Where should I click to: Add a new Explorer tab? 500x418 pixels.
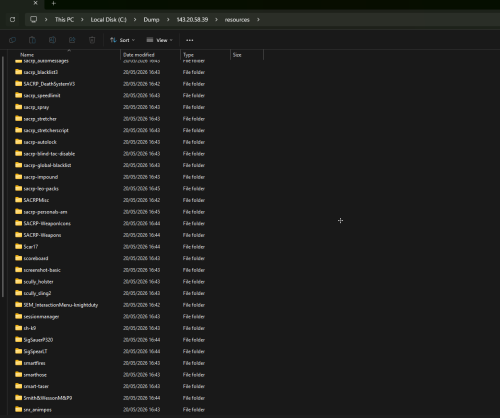coord(54,3)
